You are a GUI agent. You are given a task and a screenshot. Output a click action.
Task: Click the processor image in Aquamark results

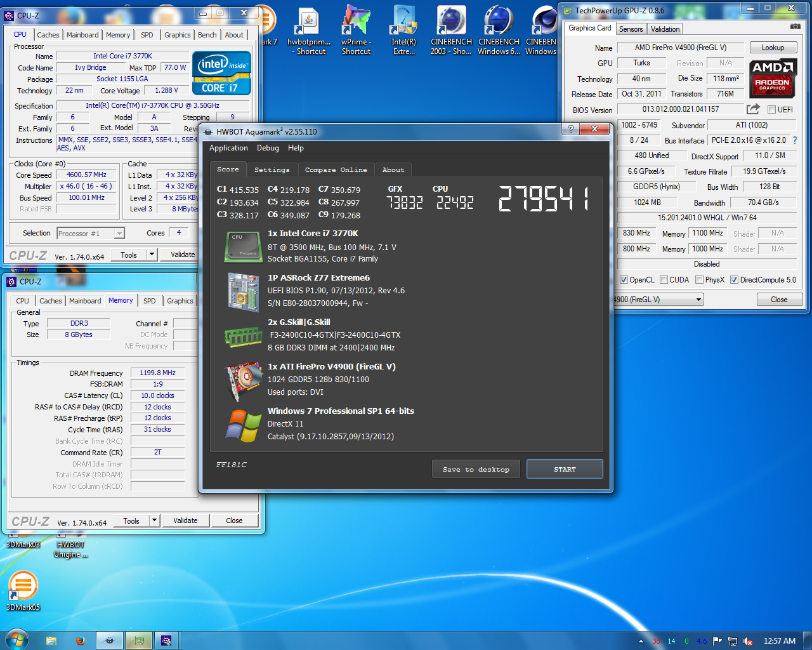(243, 247)
